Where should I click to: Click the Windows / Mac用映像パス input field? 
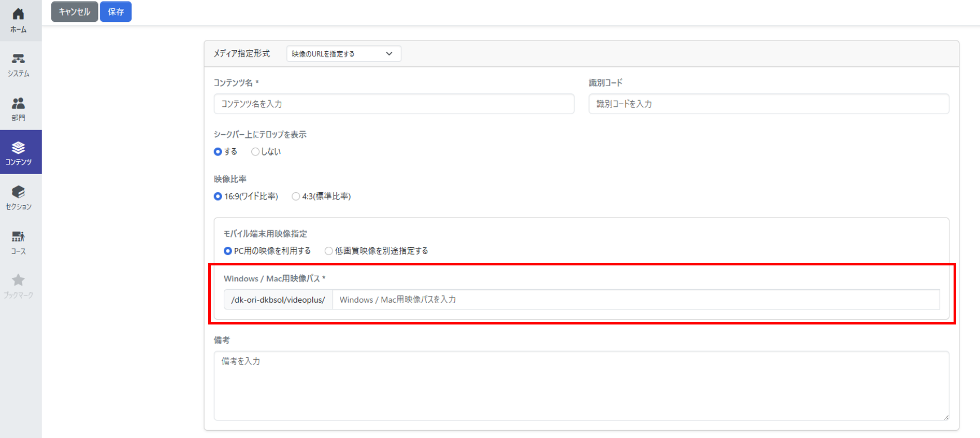[636, 300]
